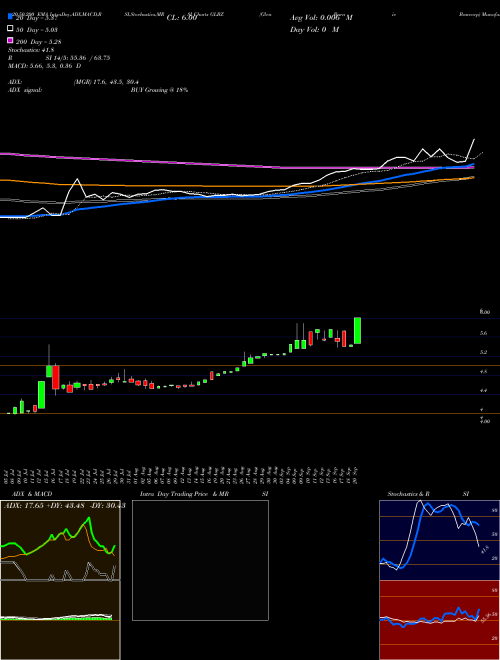Click the 'Intra Day Trading Price & MR' title
The height and width of the screenshot is (660, 500).
pos(184,494)
